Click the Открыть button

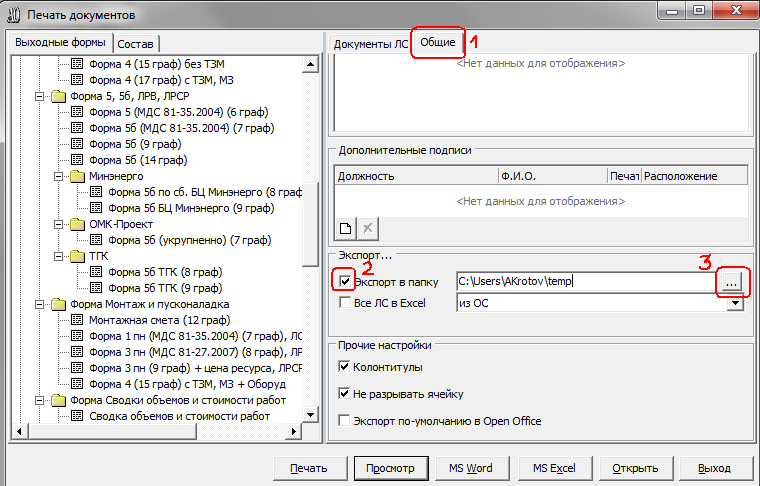(x=635, y=468)
